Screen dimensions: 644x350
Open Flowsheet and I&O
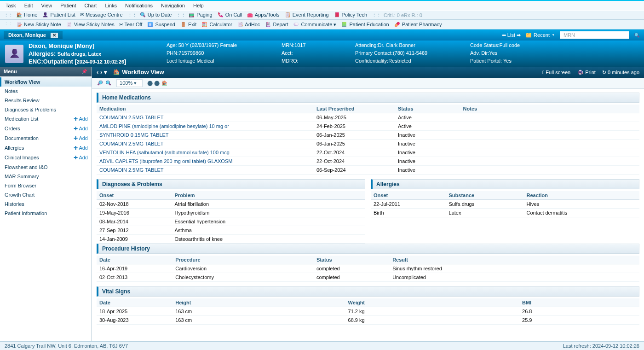pos(46,167)
